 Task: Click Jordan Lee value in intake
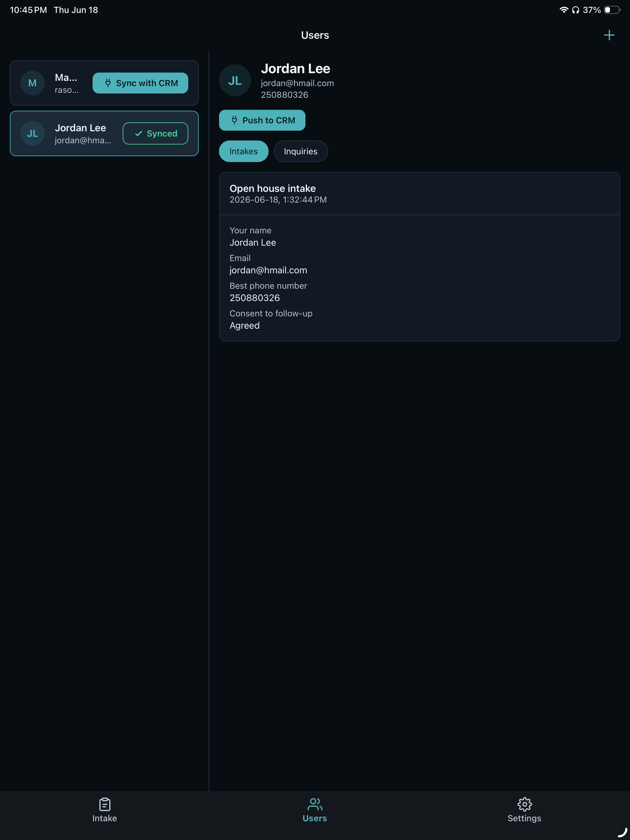tap(253, 242)
